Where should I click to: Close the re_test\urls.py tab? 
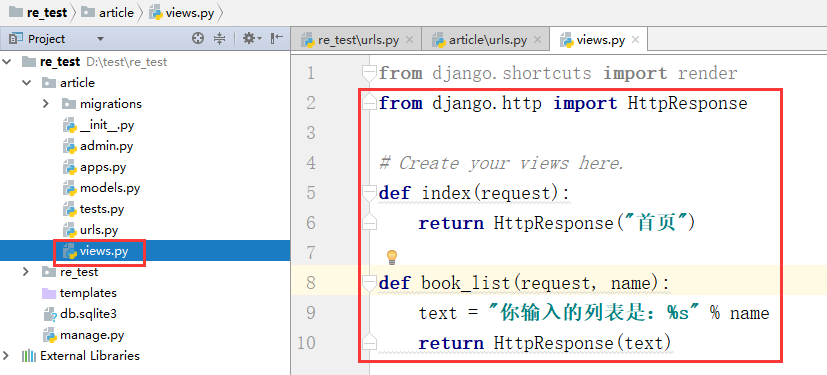point(409,40)
